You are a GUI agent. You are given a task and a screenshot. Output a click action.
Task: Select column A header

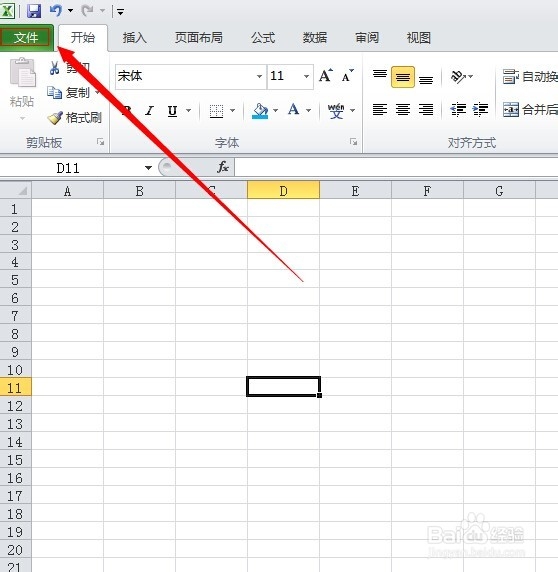67,190
